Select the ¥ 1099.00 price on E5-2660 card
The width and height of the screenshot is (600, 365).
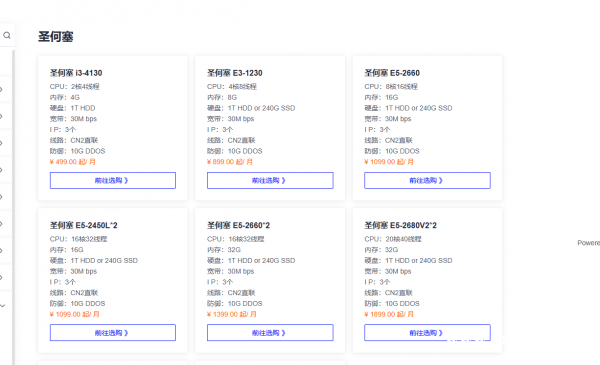coord(389,162)
